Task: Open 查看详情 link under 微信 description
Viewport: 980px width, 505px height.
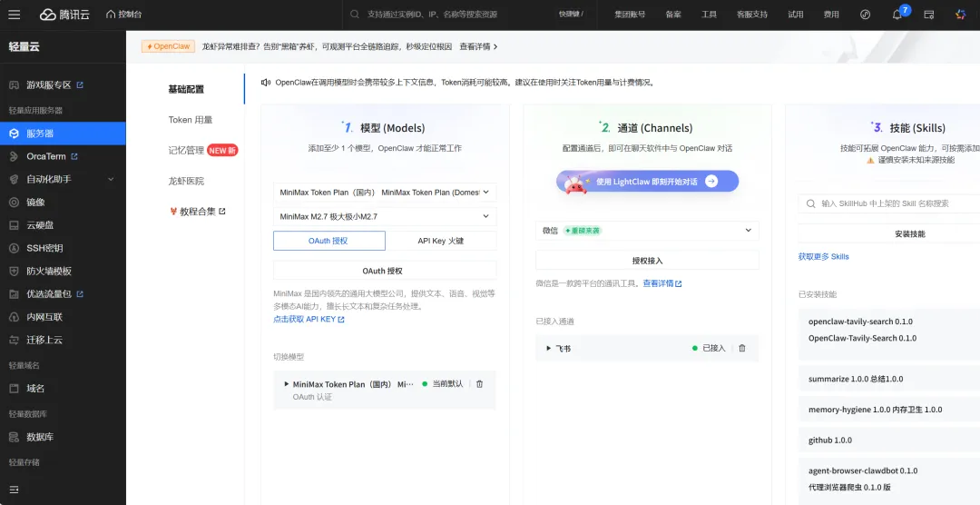Action: (x=661, y=283)
